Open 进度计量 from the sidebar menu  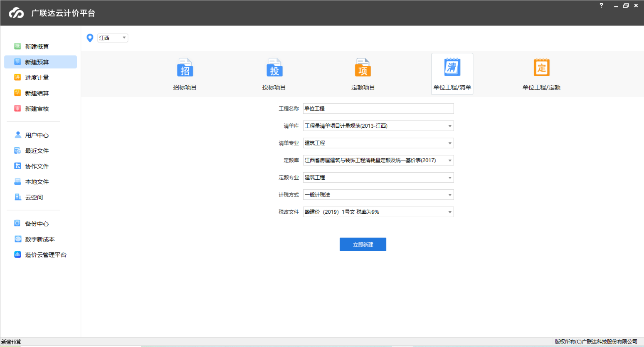tap(37, 78)
